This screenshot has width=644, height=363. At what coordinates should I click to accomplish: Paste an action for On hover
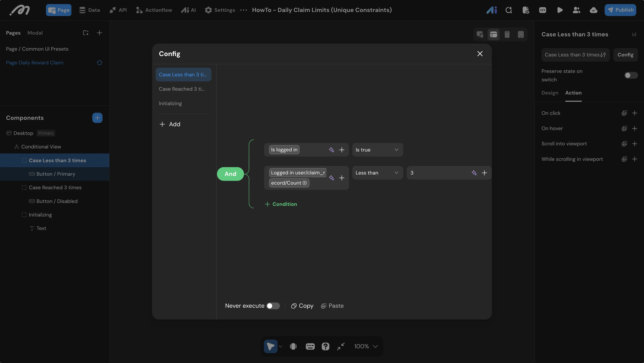(624, 128)
